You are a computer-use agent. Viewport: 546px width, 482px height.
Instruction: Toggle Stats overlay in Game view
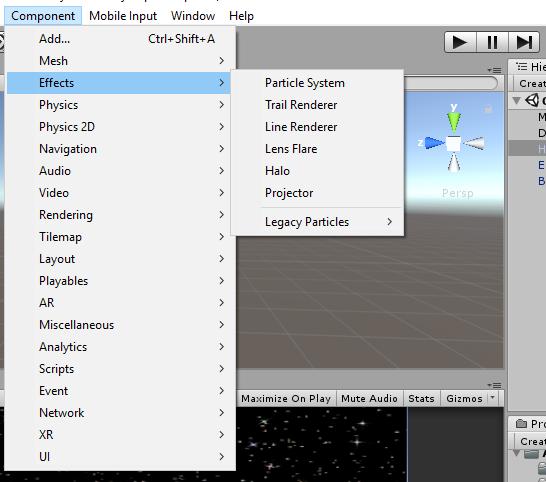coord(421,398)
